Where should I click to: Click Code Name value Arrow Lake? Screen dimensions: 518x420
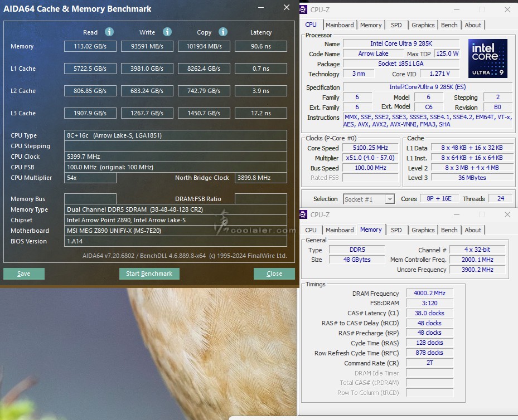(x=373, y=53)
